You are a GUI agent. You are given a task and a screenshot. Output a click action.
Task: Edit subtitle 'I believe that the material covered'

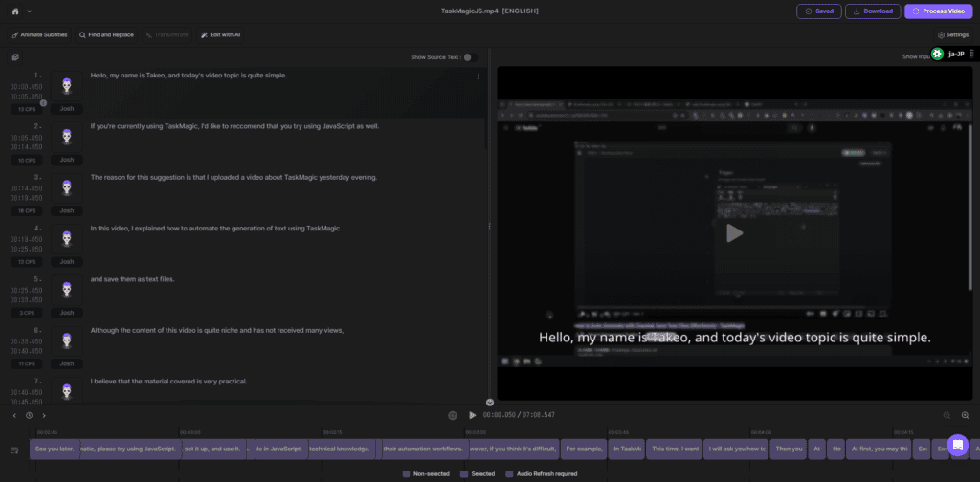point(169,382)
